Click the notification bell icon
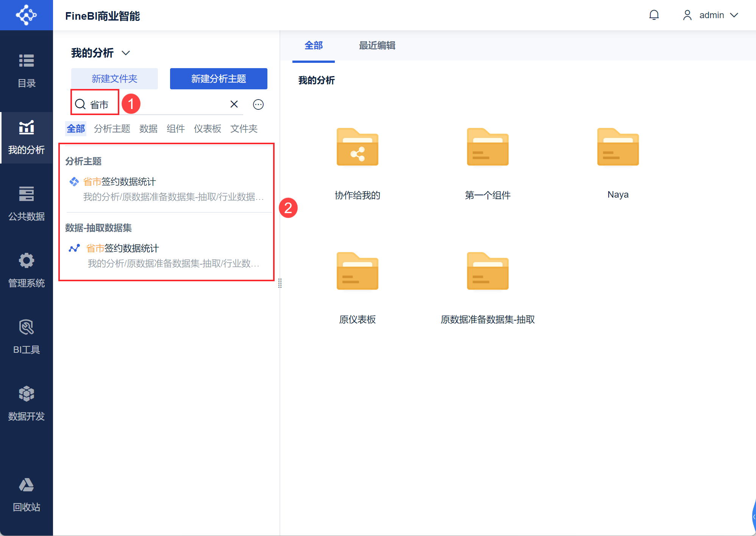Viewport: 756px width, 536px height. [x=654, y=15]
